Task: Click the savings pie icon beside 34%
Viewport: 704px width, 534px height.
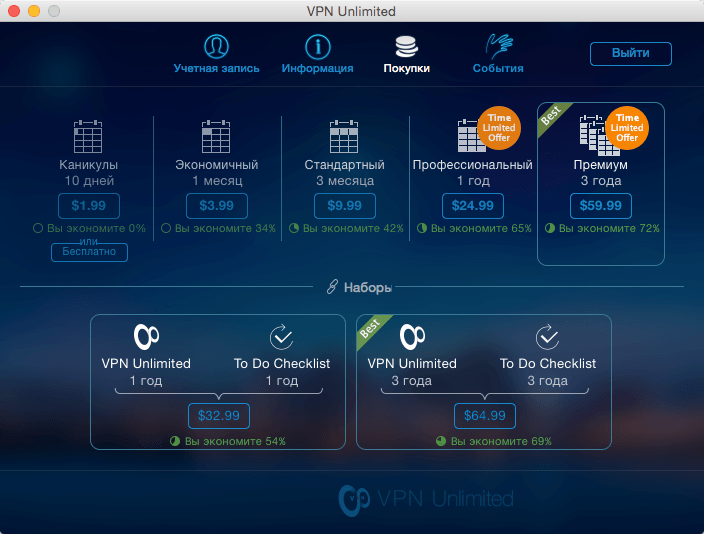Action: tap(166, 228)
